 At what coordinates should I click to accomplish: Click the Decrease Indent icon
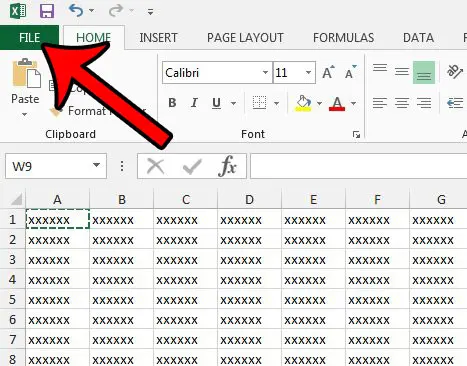[455, 103]
